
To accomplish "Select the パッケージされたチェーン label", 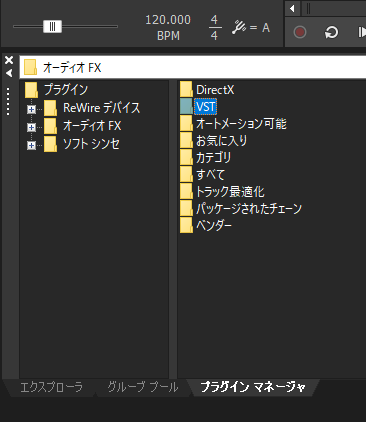I will pos(249,209).
